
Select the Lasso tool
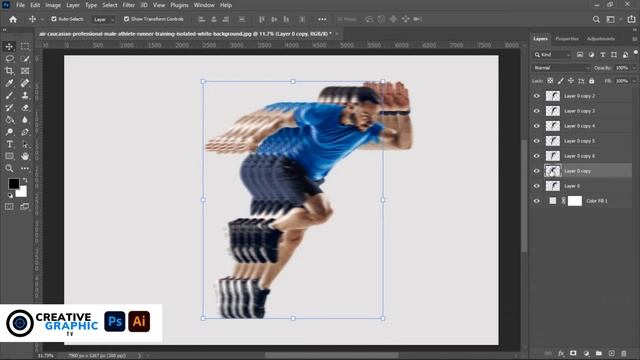[x=9, y=58]
